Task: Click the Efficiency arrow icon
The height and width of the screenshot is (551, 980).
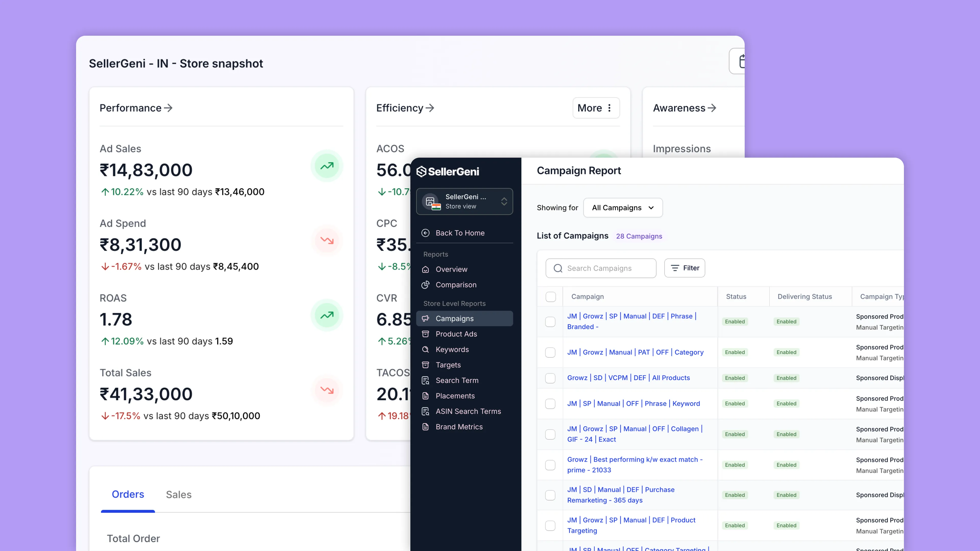Action: click(x=430, y=108)
